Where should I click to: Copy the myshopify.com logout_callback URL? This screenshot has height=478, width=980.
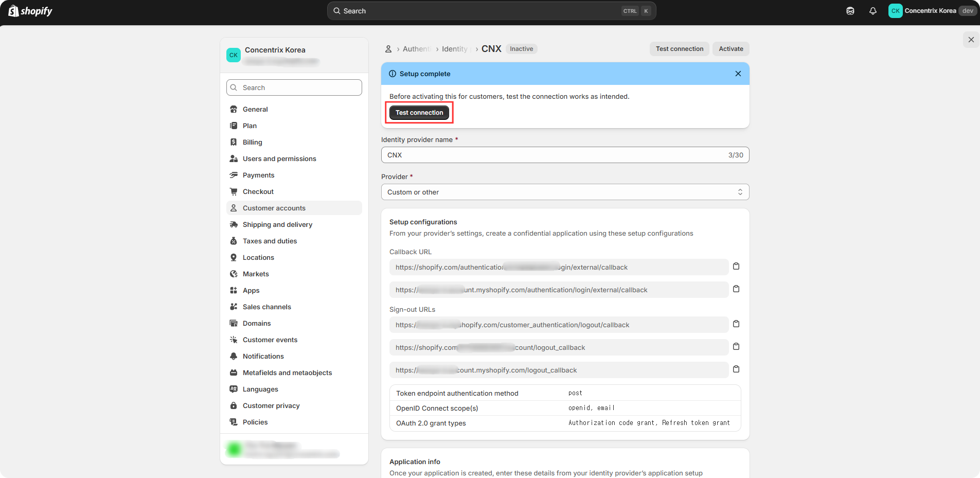pyautogui.click(x=736, y=369)
